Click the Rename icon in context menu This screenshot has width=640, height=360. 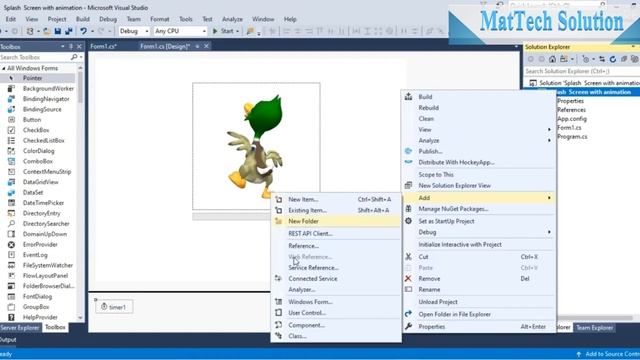[x=408, y=289]
